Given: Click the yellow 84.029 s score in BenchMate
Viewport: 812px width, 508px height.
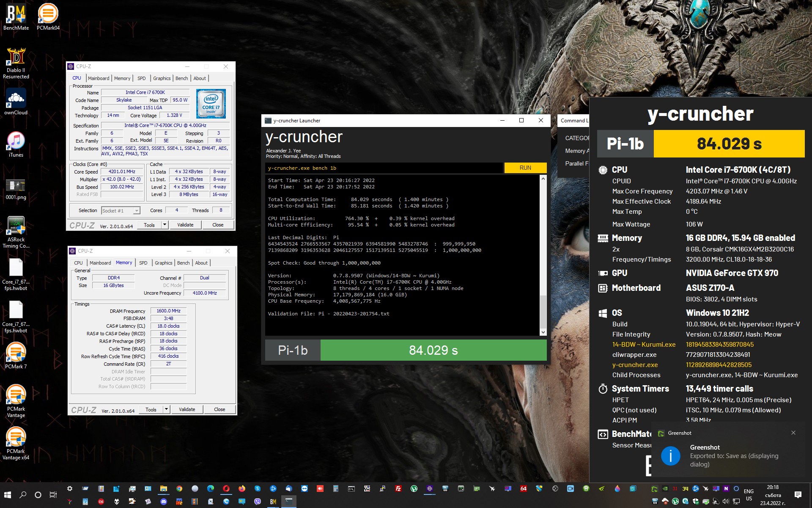Looking at the screenshot, I should tap(729, 144).
